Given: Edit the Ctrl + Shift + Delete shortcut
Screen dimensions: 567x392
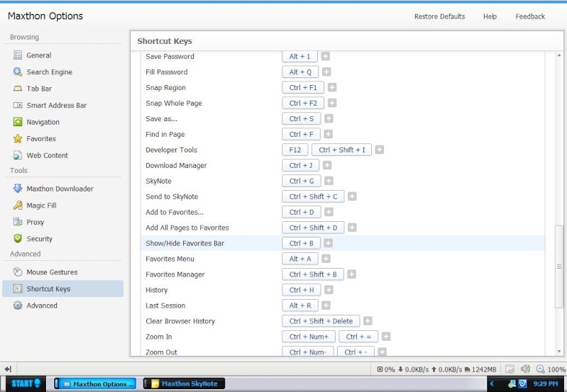Looking at the screenshot, I should click(321, 321).
